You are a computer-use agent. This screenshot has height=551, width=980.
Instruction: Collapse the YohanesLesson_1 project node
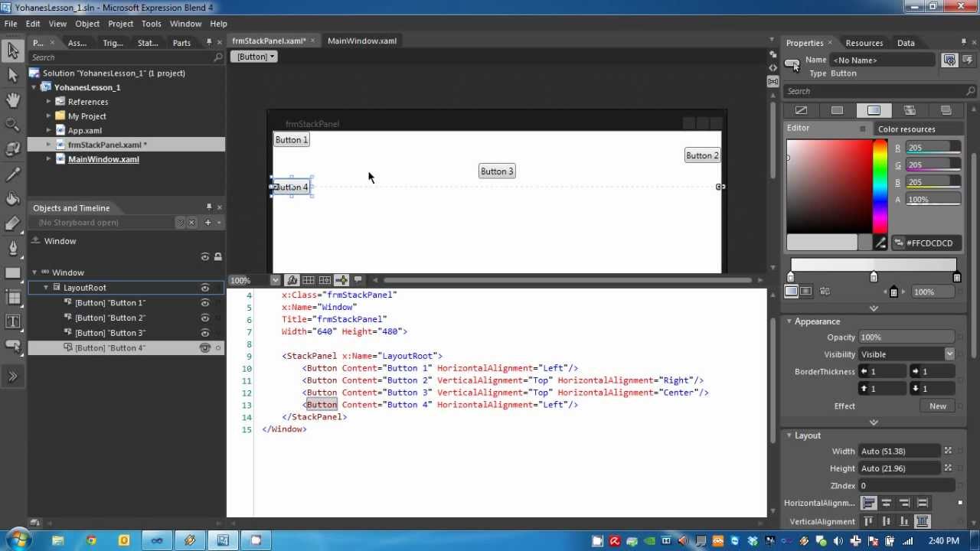pyautogui.click(x=34, y=87)
